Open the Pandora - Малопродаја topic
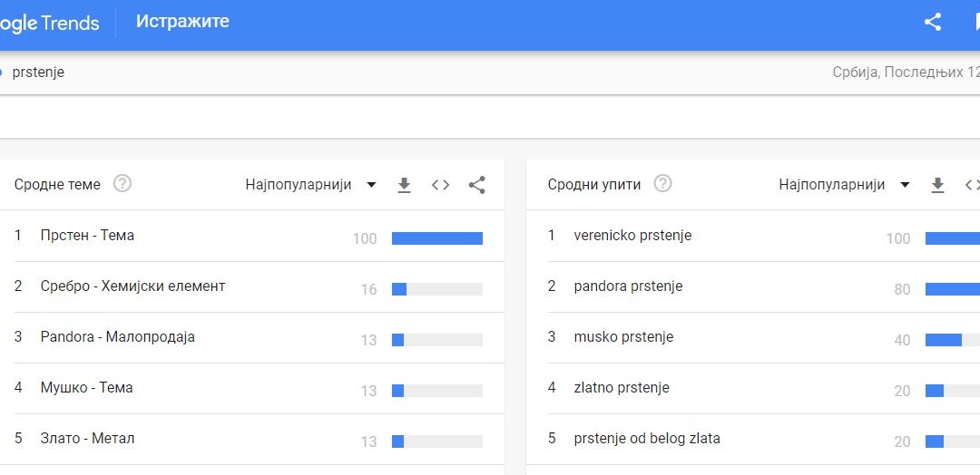Image resolution: width=980 pixels, height=475 pixels. pyautogui.click(x=117, y=337)
